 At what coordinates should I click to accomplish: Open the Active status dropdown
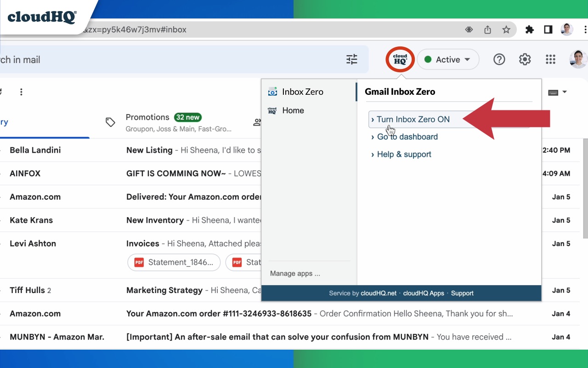coord(448,59)
